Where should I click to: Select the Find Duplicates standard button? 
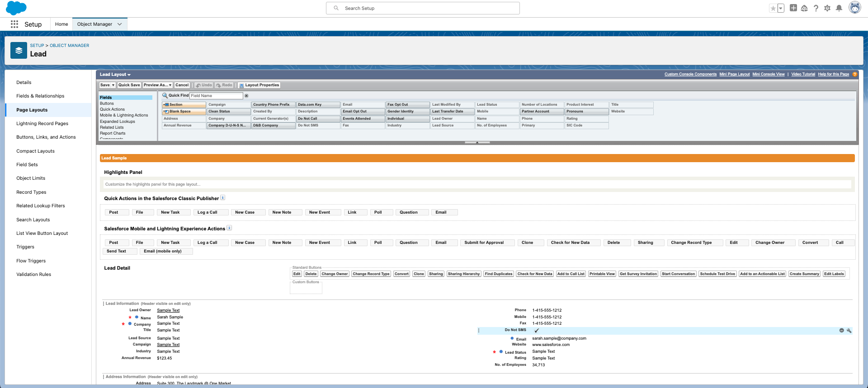(x=499, y=274)
